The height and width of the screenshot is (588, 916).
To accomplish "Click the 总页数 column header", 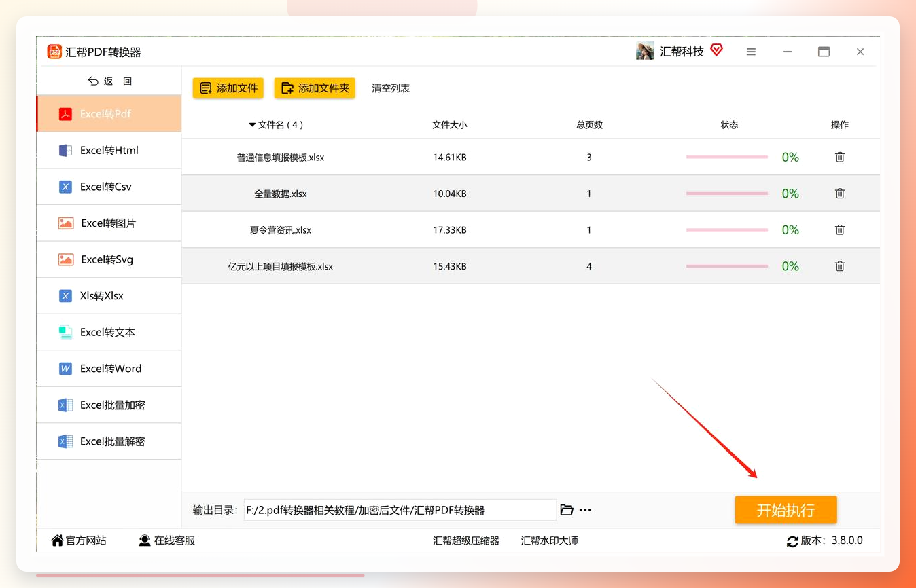I will pyautogui.click(x=589, y=125).
